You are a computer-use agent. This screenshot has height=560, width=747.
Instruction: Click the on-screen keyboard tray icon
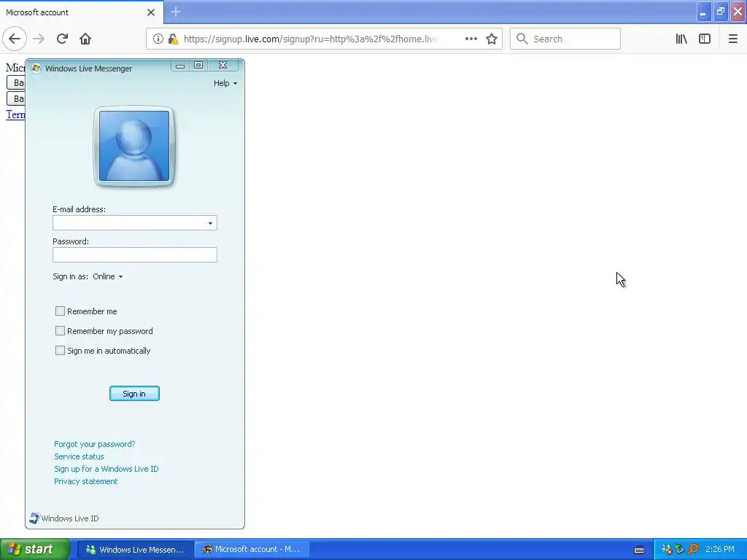click(639, 550)
